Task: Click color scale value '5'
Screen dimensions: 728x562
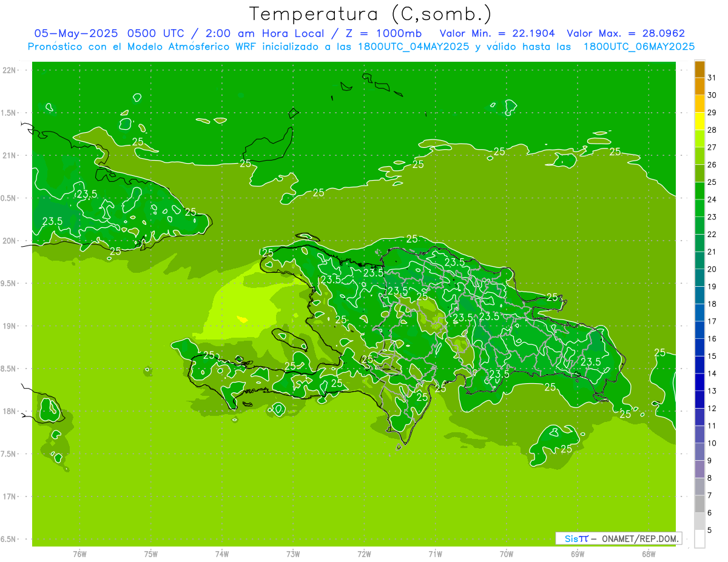Action: point(709,530)
